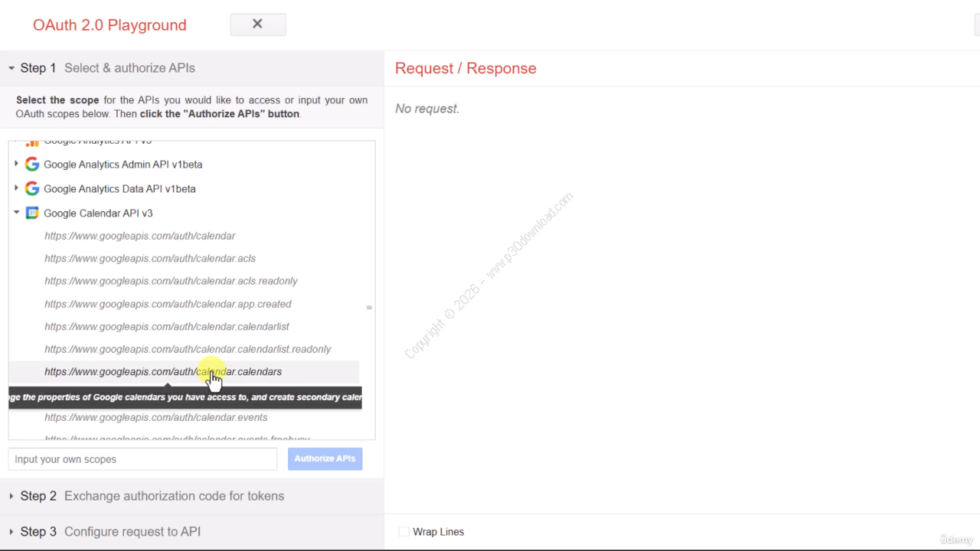Click the Google Analytics Admin API logo icon
Viewport: 980px width, 551px height.
32,165
